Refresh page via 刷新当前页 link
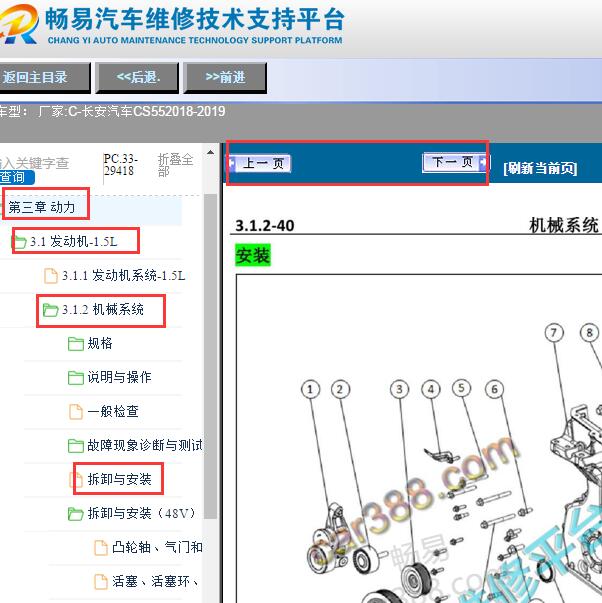602x603 pixels. 540,168
